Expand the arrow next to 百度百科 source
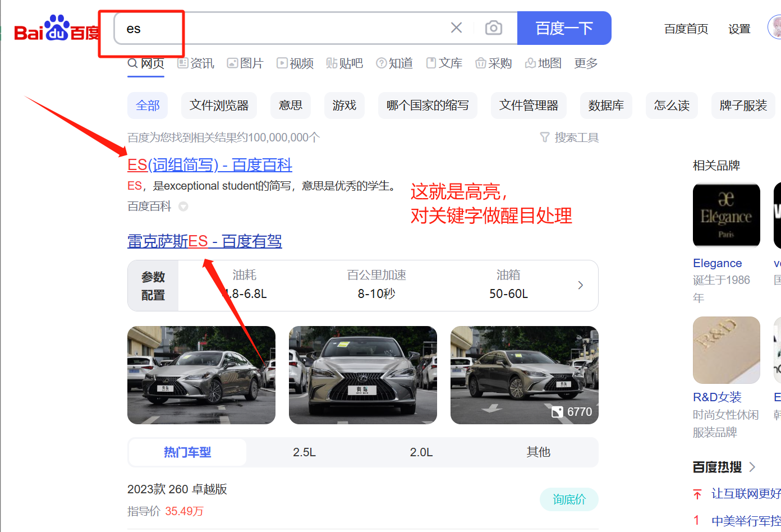This screenshot has width=781, height=532. coord(183,207)
